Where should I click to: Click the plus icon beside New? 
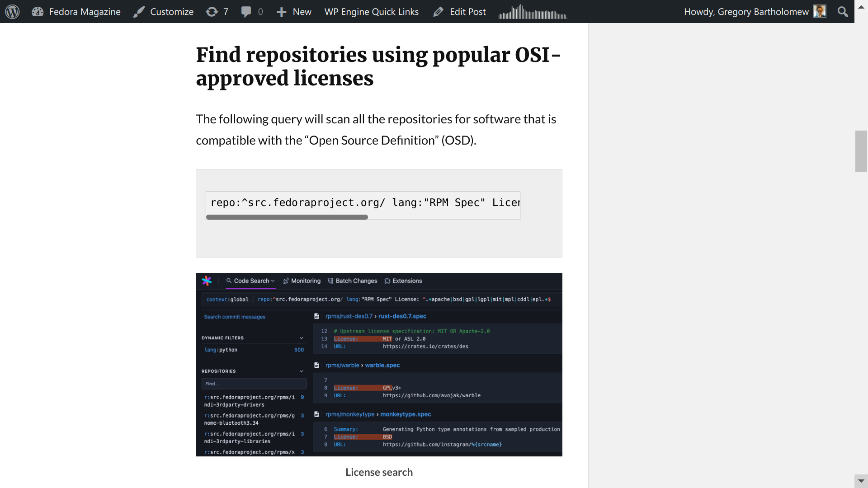click(282, 12)
